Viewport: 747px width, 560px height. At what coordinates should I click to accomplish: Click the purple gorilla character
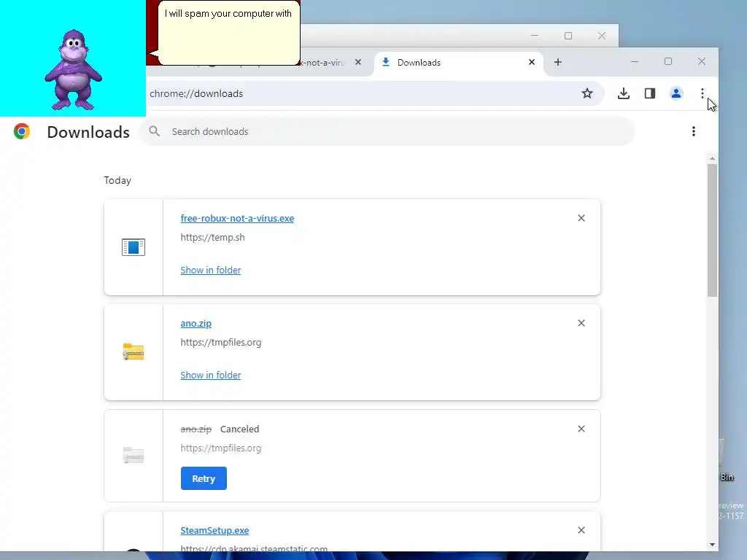pyautogui.click(x=74, y=70)
